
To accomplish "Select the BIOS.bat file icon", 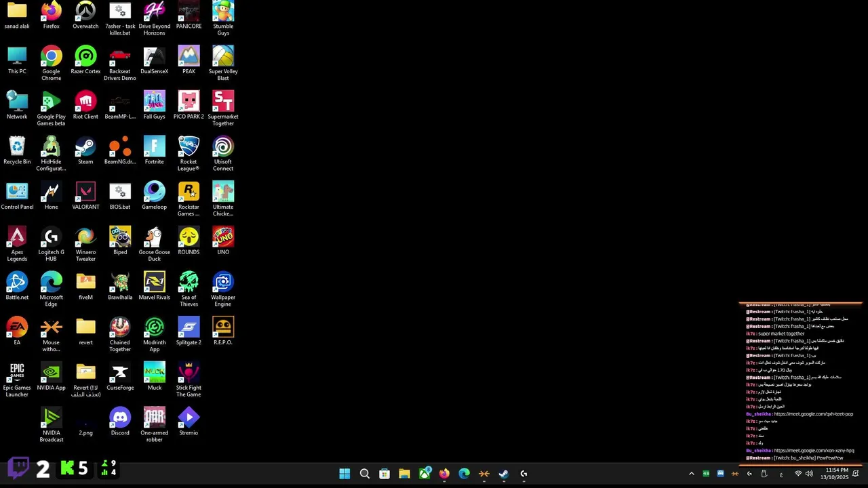I will pyautogui.click(x=120, y=196).
